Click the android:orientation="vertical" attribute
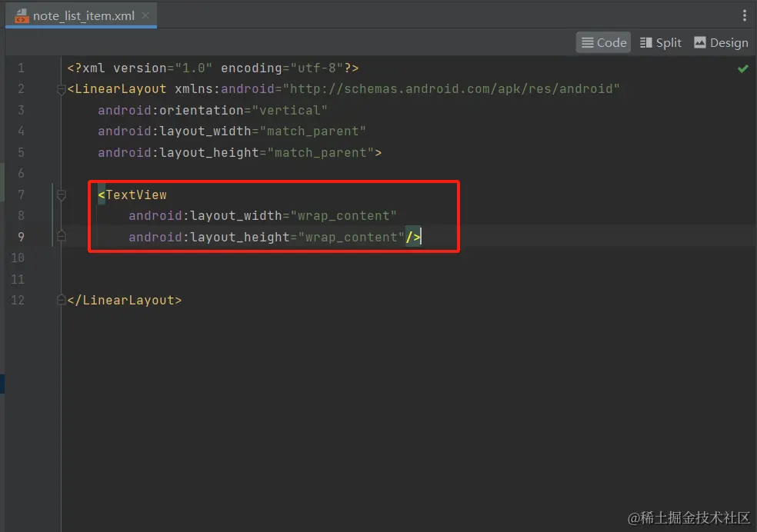757x532 pixels. point(212,110)
